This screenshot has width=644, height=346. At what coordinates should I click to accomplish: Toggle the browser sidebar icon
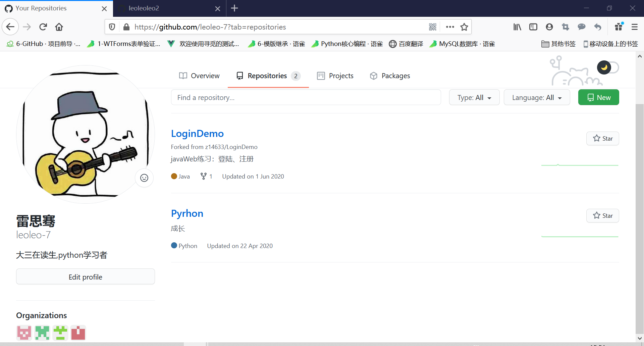click(x=533, y=27)
